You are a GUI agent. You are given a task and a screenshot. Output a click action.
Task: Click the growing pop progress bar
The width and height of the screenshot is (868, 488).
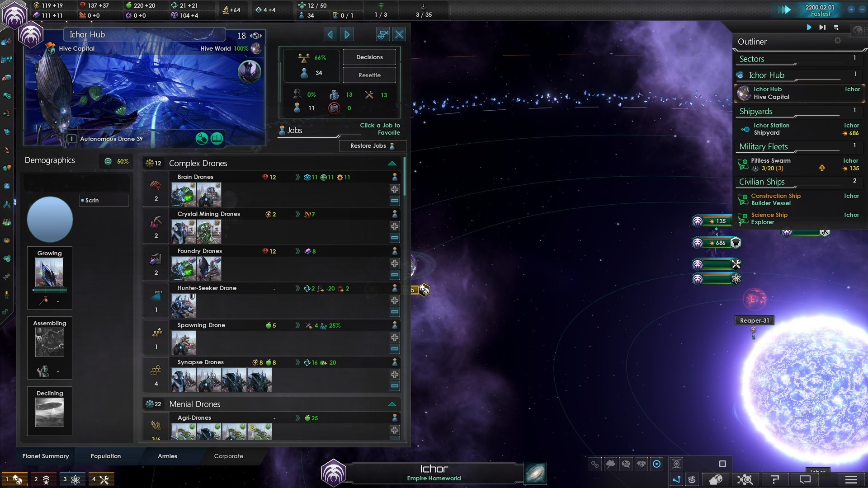coord(50,290)
